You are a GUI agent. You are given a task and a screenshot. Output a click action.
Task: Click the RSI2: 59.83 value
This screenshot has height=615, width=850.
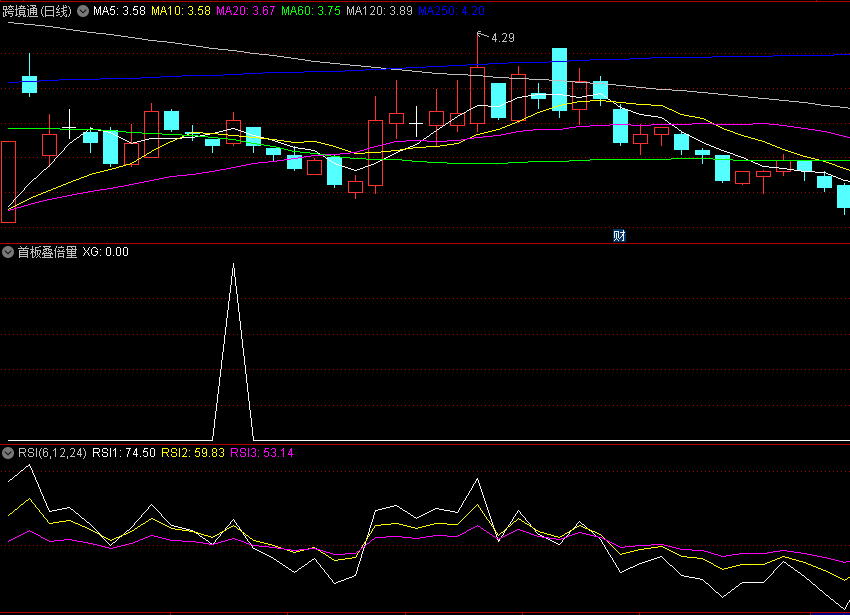[x=193, y=453]
